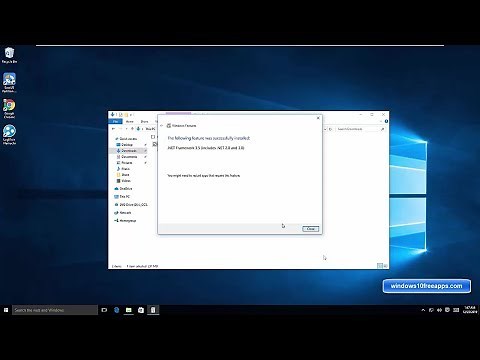The width and height of the screenshot is (480, 360).
Task: Click the taskbar search box
Action: [55, 310]
